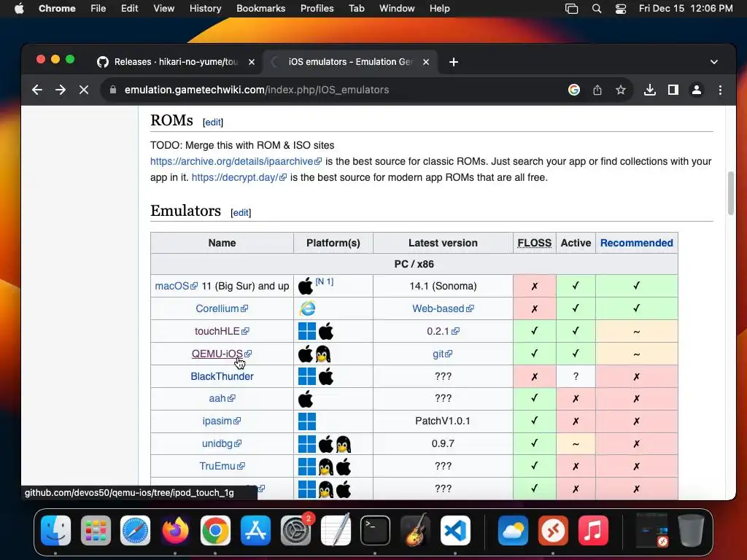Screen dimensions: 747x560
Task: Close the Releases hikari-no-yume tab
Action: point(252,62)
